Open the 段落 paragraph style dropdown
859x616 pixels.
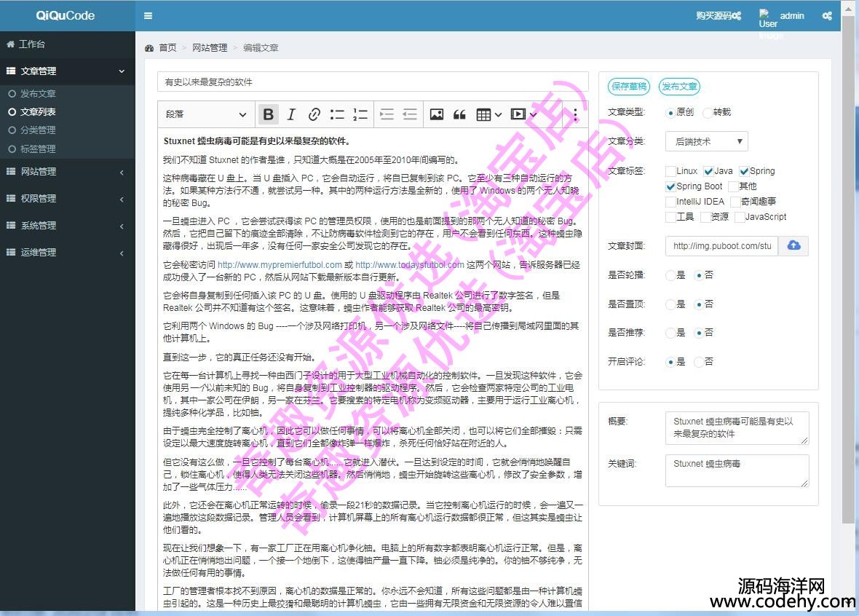[206, 114]
